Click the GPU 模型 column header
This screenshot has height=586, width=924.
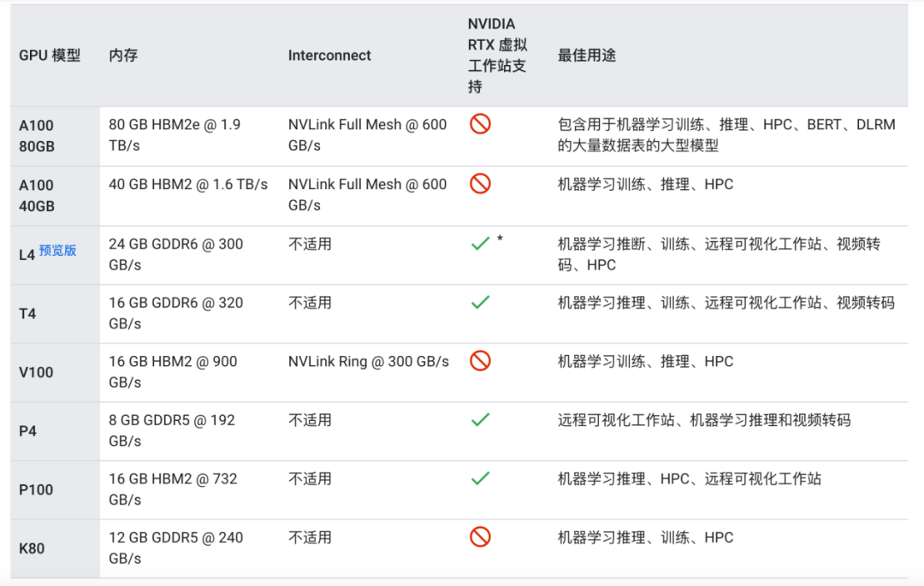[x=50, y=56]
